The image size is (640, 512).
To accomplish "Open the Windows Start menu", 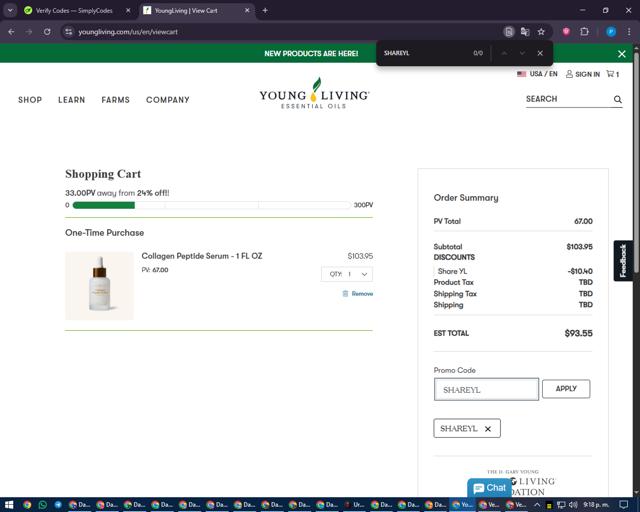I will [x=9, y=505].
